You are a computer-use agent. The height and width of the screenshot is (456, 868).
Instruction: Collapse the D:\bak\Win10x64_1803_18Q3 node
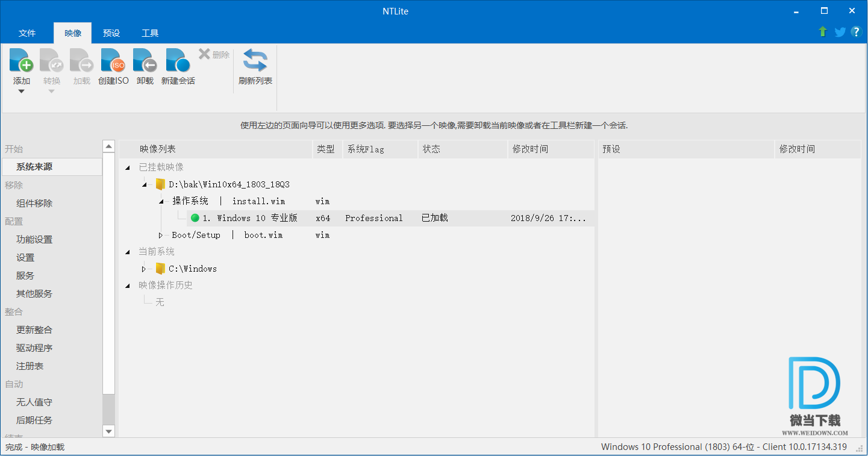tap(144, 184)
